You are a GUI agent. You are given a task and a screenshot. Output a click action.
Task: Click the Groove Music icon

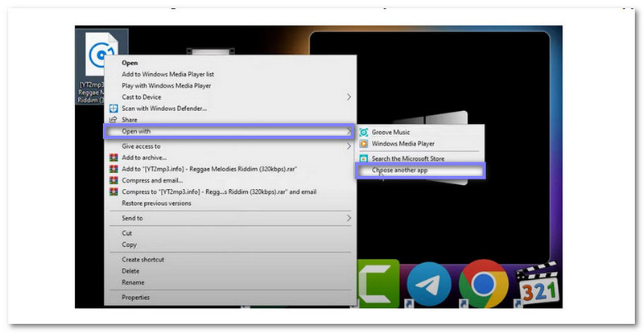(x=364, y=132)
